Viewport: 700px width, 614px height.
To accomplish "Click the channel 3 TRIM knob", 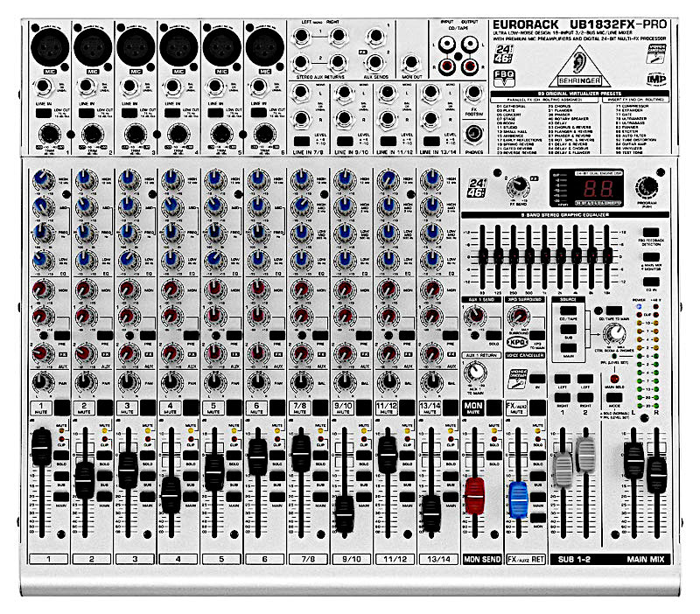I will (x=136, y=135).
